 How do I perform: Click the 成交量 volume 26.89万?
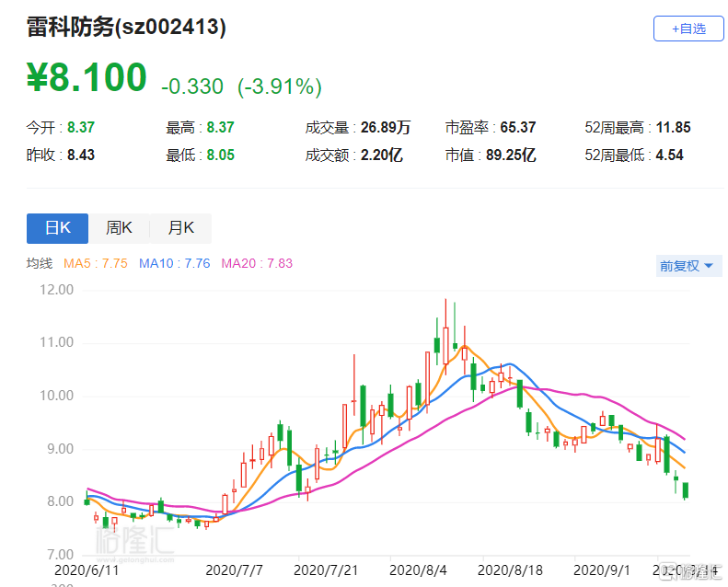(x=386, y=128)
